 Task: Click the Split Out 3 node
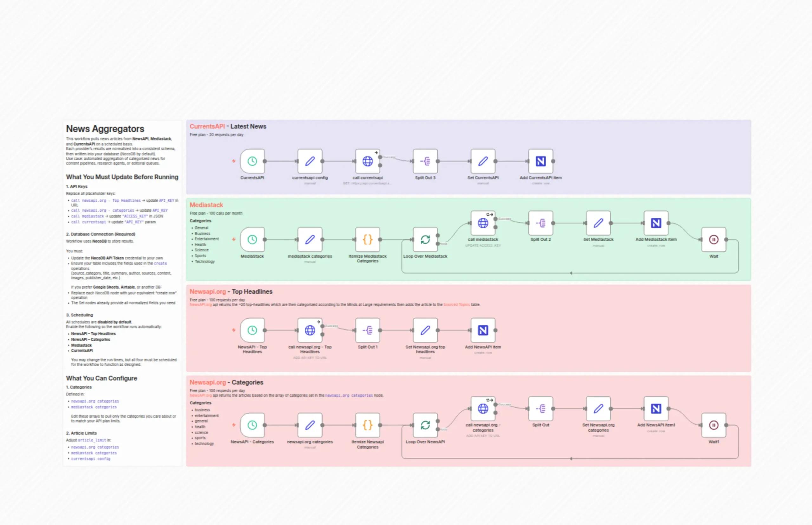[x=425, y=161]
